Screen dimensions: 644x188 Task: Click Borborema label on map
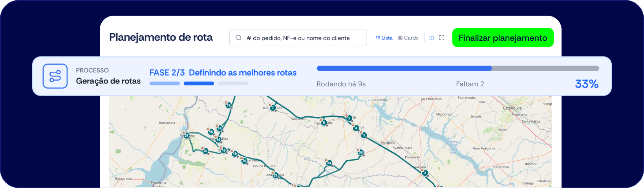coord(501,167)
